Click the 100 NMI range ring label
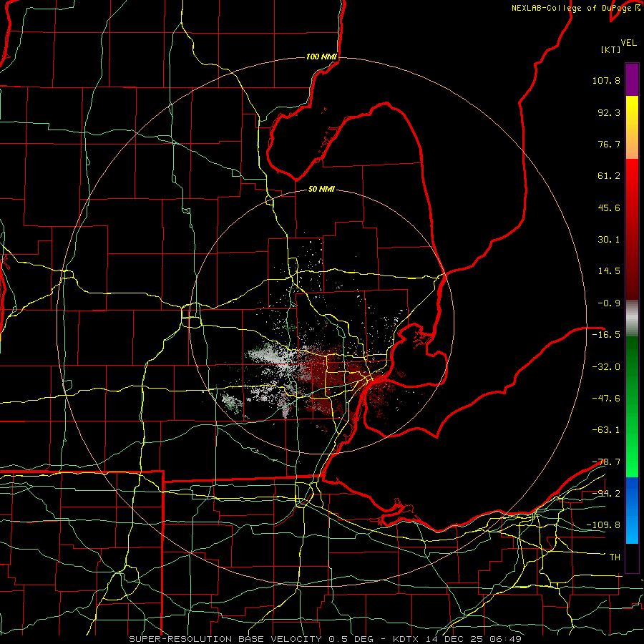Viewport: 644px width, 644px height. (321, 57)
